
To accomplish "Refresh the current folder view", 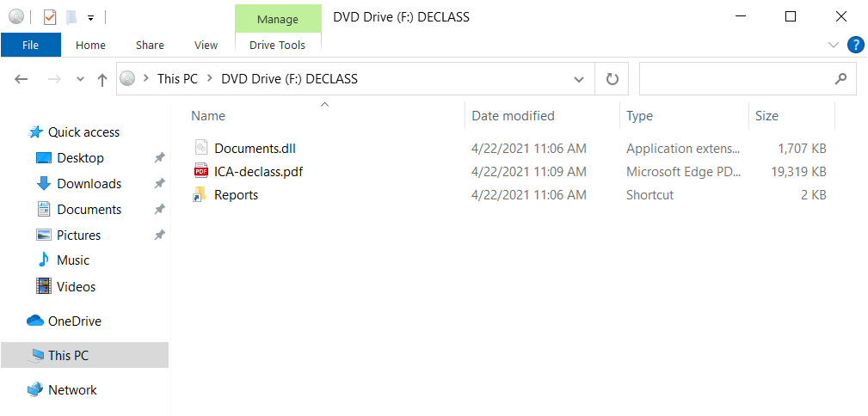I will click(613, 79).
